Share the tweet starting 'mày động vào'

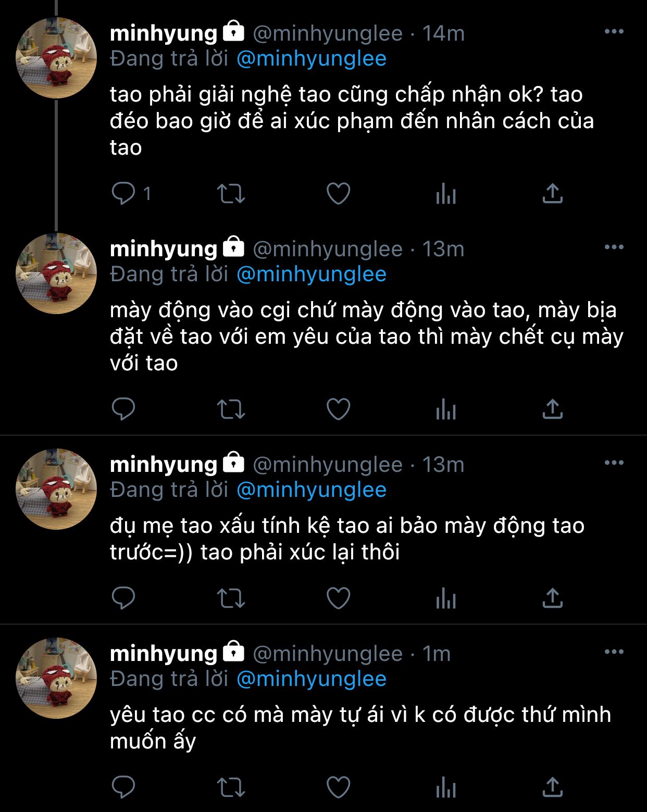coord(552,409)
